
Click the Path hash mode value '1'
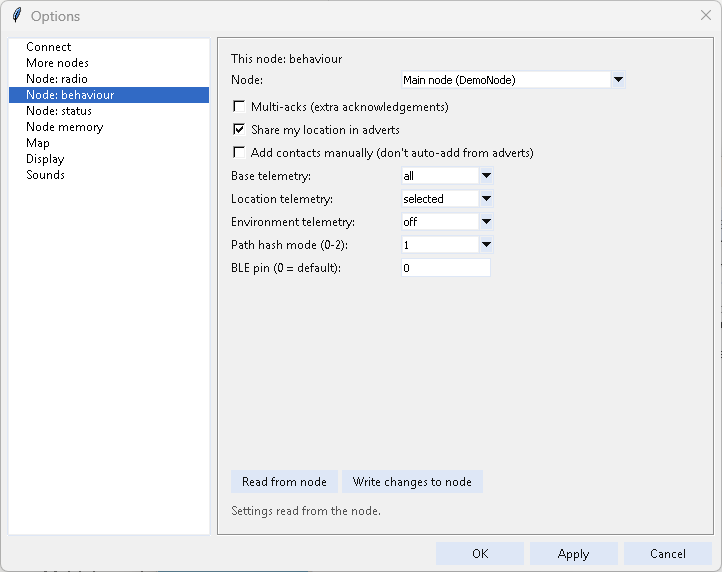pyautogui.click(x=440, y=245)
